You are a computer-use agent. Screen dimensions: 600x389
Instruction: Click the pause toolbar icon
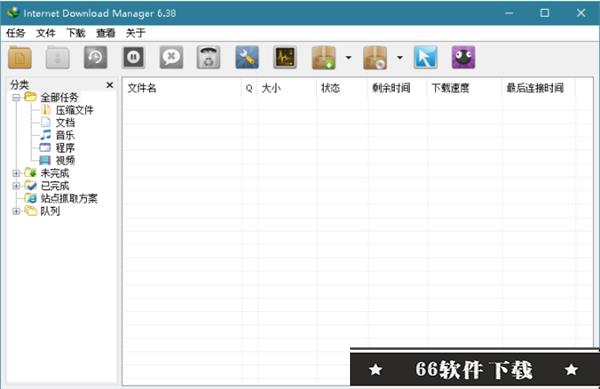click(133, 57)
